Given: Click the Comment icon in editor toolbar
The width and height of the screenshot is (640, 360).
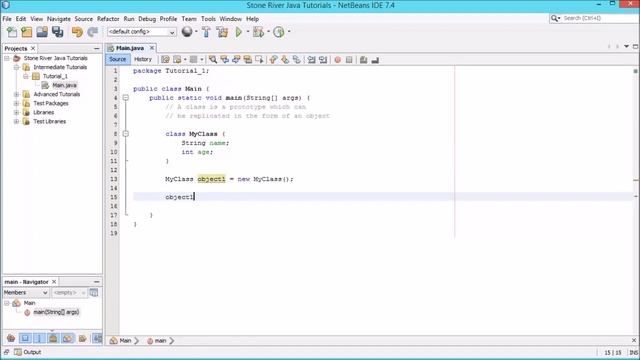Looking at the screenshot, I should tap(363, 60).
